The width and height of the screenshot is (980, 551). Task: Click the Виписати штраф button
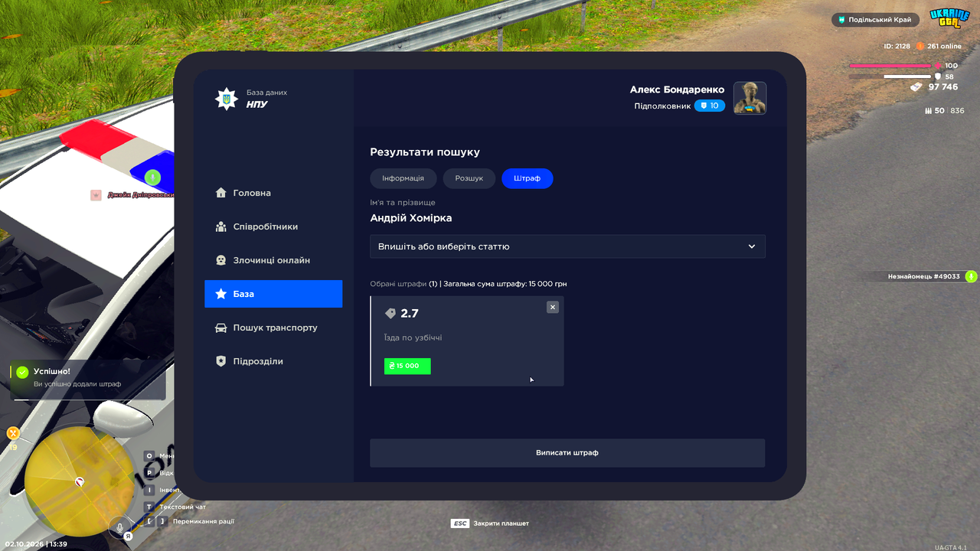point(567,453)
